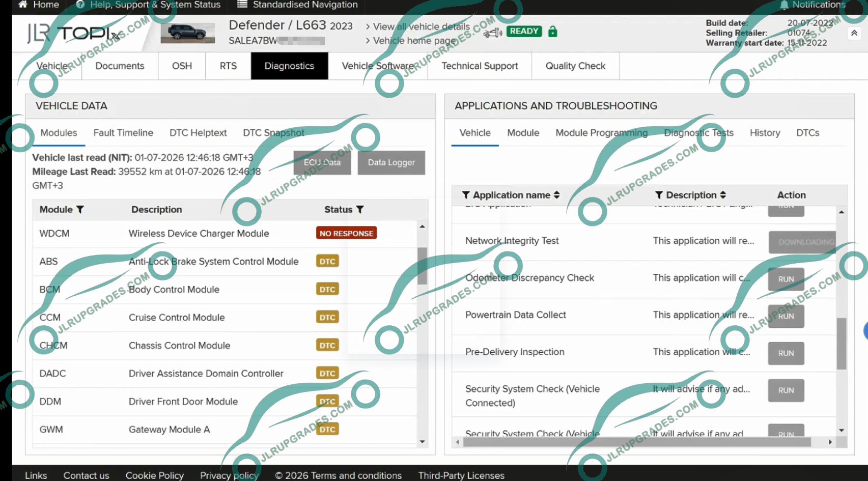The height and width of the screenshot is (481, 868).
Task: Switch to Documents tab
Action: (x=120, y=66)
